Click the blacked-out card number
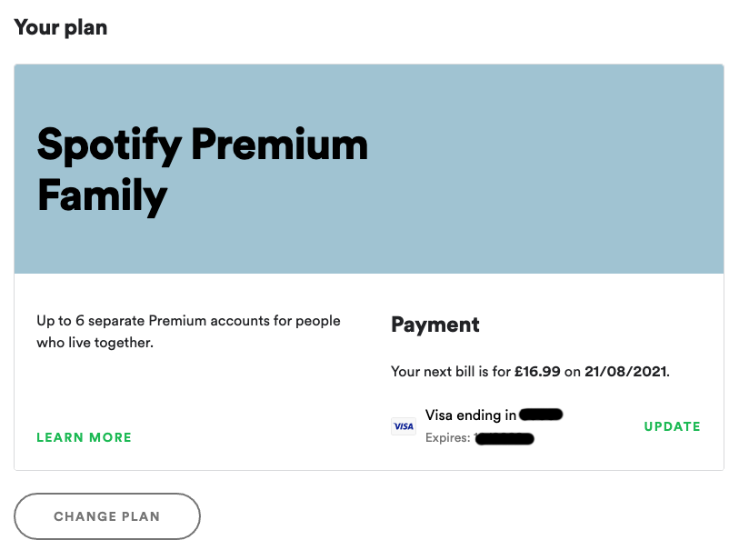 tap(541, 415)
